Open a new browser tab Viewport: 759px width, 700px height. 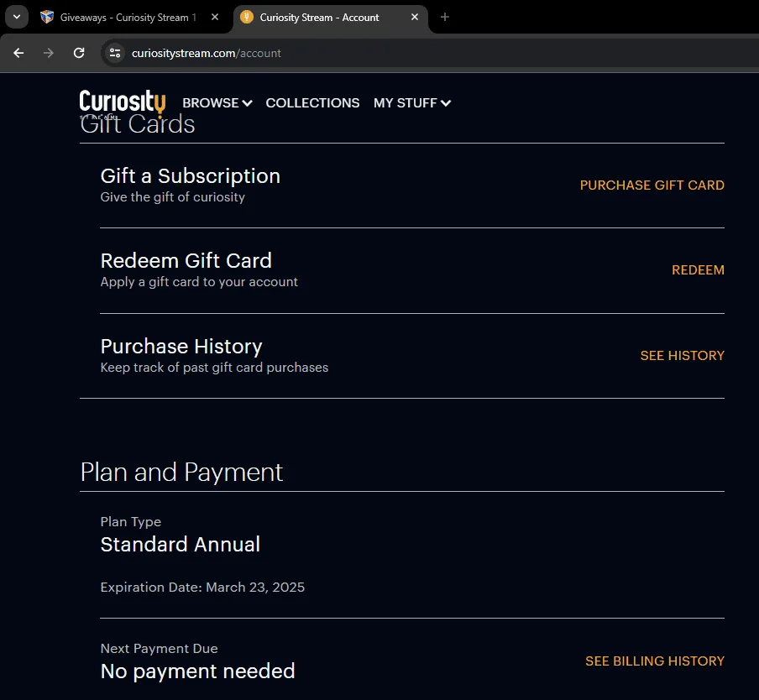pos(445,17)
